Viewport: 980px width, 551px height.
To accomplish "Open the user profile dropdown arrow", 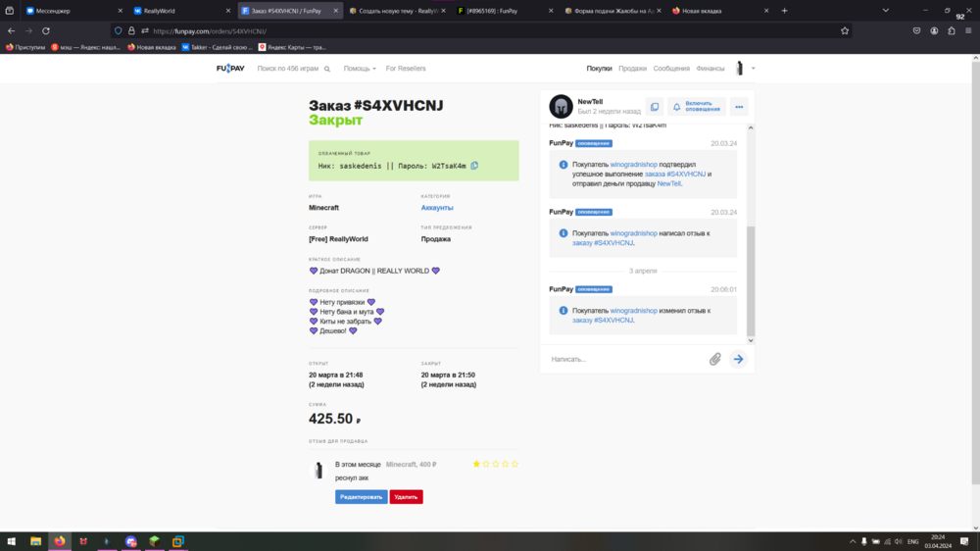I will [x=753, y=69].
